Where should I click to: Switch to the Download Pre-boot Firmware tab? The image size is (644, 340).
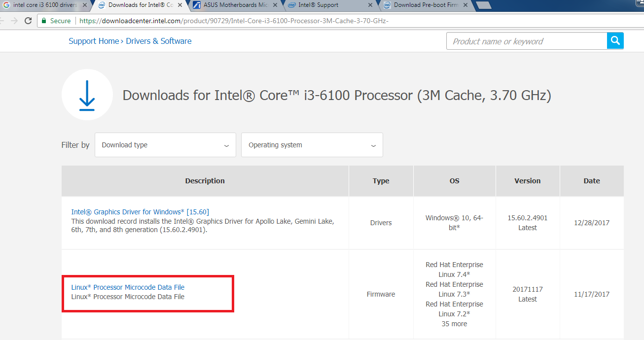point(425,5)
